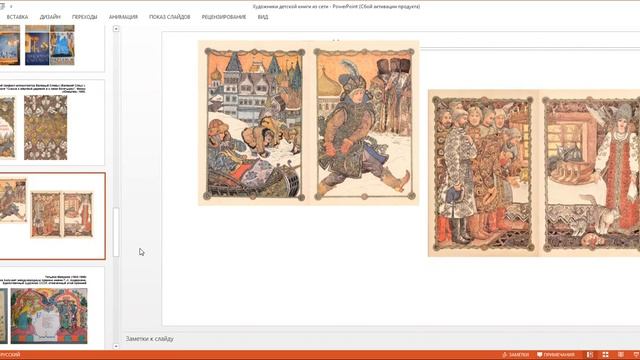Click the РУССКИЙ language indicator in status bar

tap(10, 355)
